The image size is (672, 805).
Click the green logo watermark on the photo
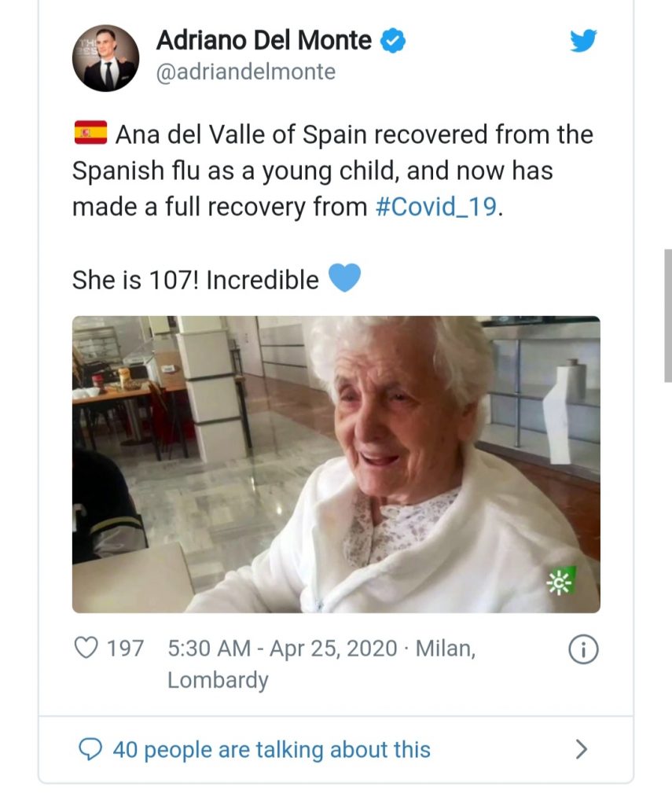(561, 583)
